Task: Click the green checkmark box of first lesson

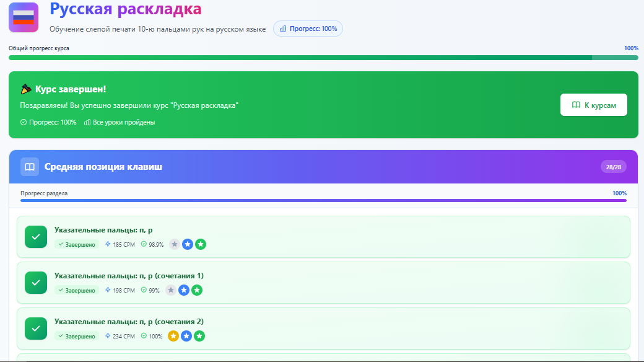Action: (36, 237)
